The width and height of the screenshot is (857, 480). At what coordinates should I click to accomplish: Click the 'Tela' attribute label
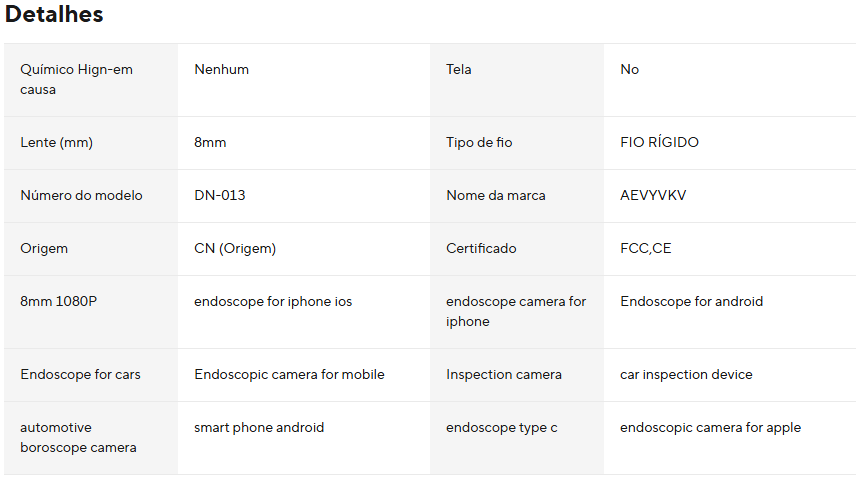point(459,69)
